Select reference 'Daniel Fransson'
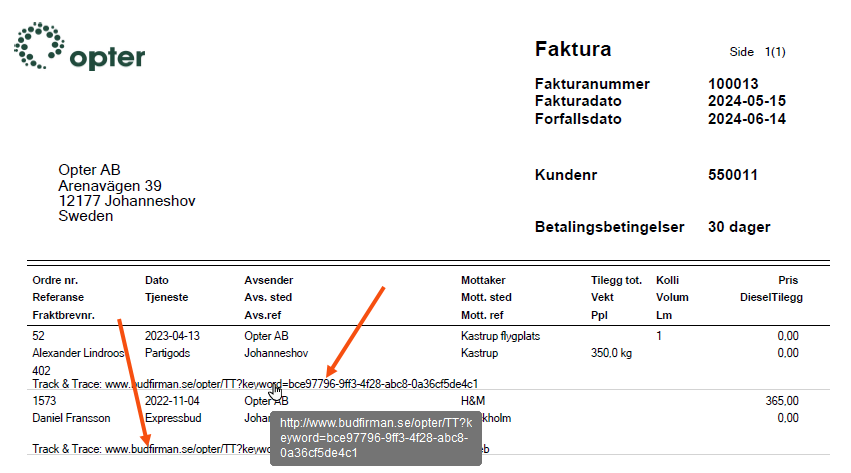 71,418
